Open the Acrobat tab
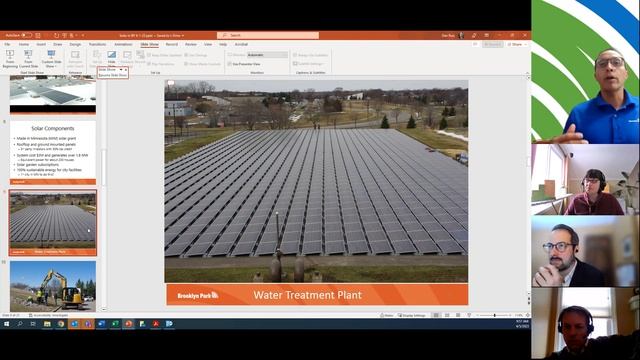This screenshot has height=360, width=640. tap(241, 44)
